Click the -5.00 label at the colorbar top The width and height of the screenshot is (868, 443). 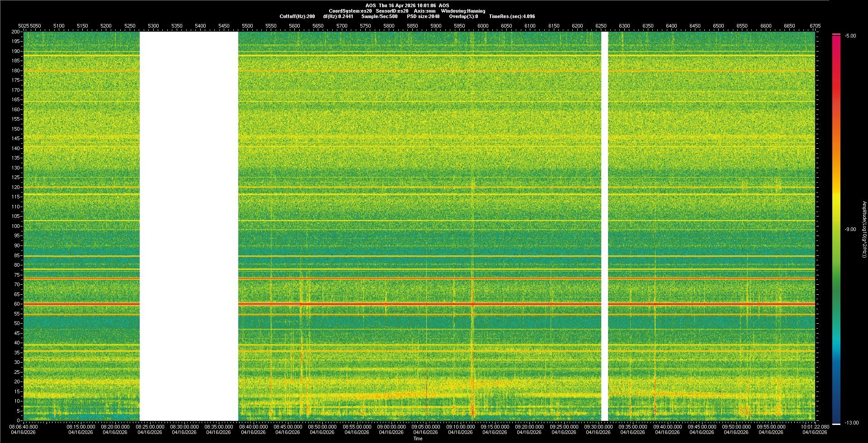tap(850, 36)
